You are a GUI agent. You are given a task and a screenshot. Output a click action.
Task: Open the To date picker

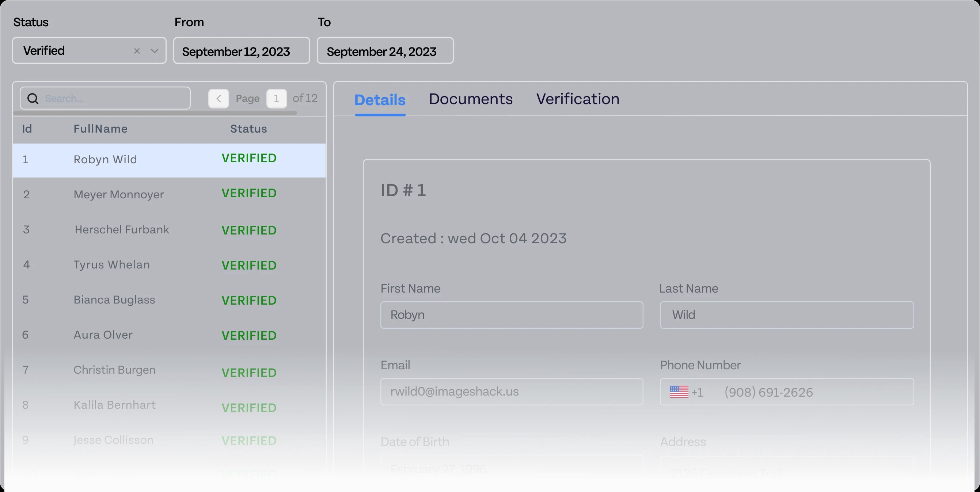384,50
